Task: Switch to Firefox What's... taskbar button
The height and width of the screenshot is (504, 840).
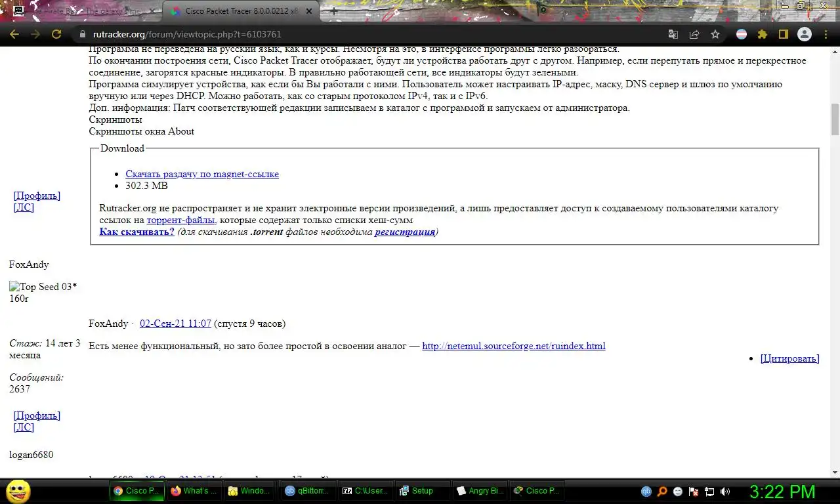Action: coord(193,490)
